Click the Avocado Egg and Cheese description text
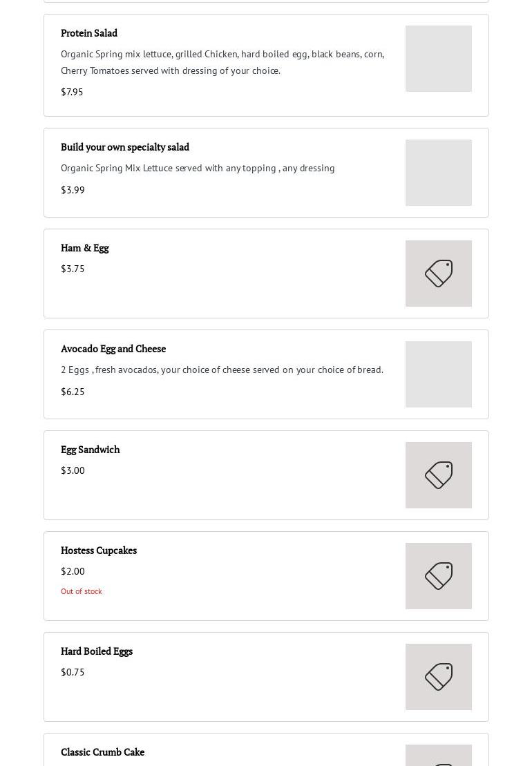 pos(222,370)
